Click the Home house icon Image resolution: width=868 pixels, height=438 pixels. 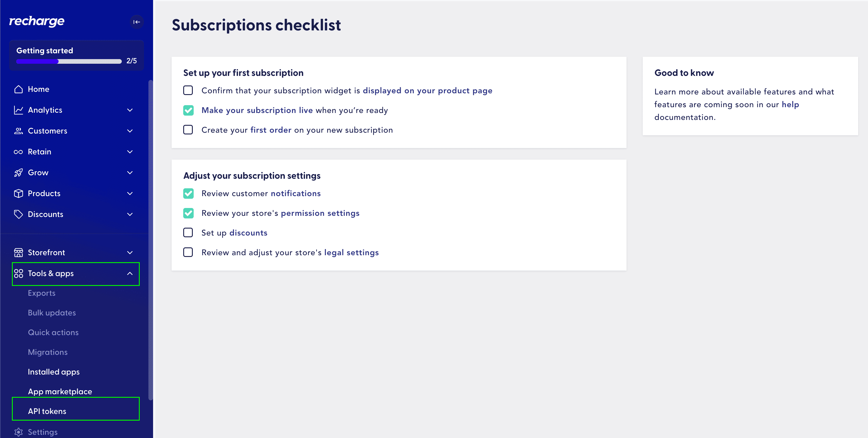point(19,89)
